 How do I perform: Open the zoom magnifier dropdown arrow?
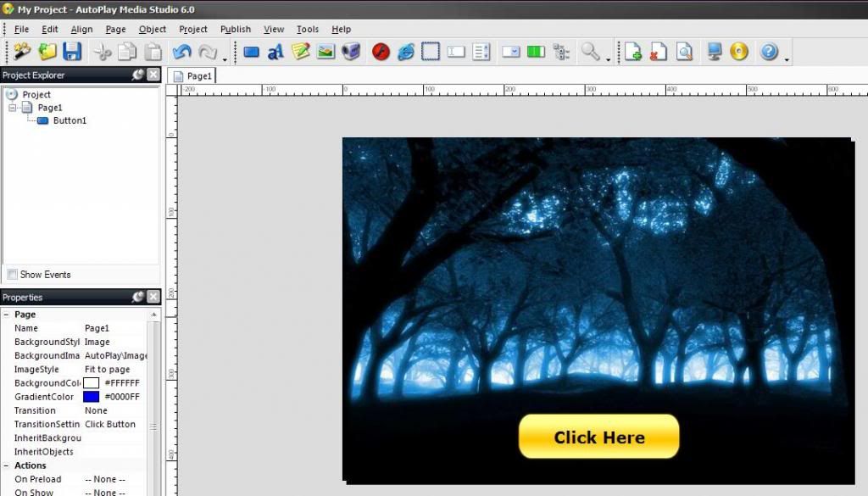[609, 59]
